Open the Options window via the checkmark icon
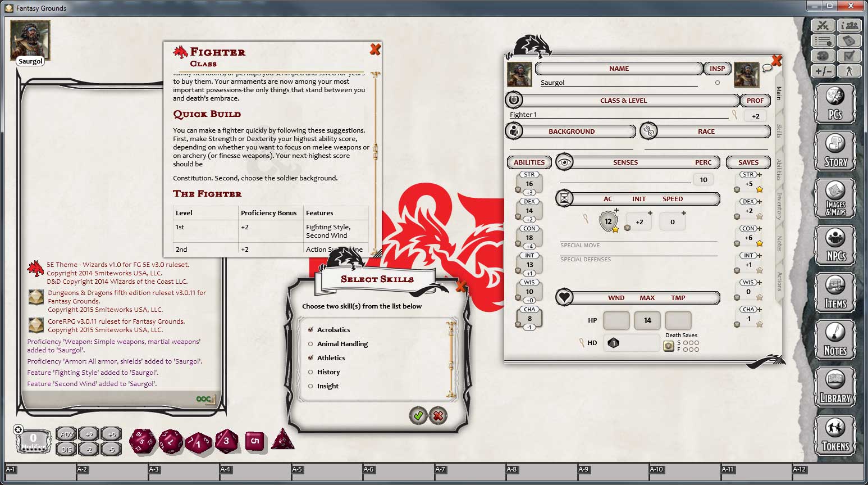The width and height of the screenshot is (868, 485). [x=849, y=56]
